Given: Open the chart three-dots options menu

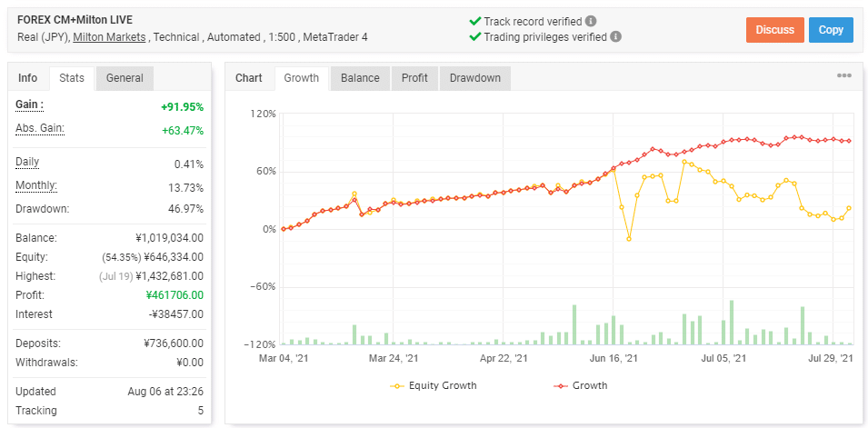Looking at the screenshot, I should pyautogui.click(x=844, y=76).
